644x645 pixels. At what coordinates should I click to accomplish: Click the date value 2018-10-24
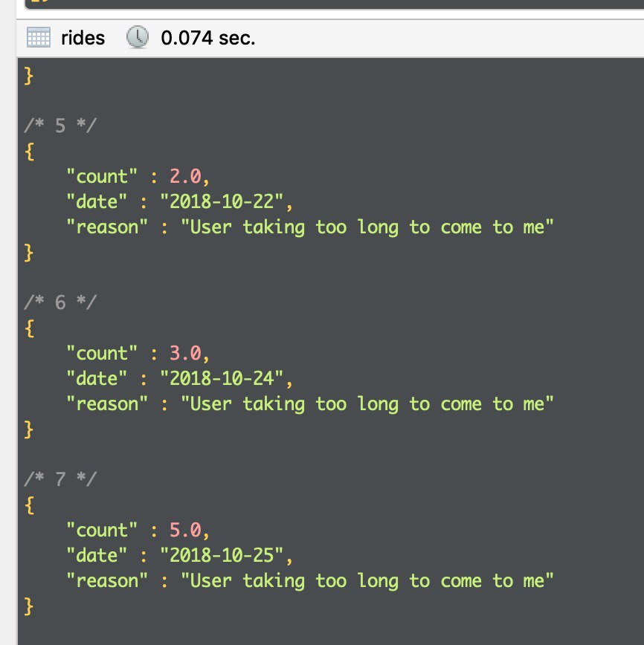tap(222, 378)
